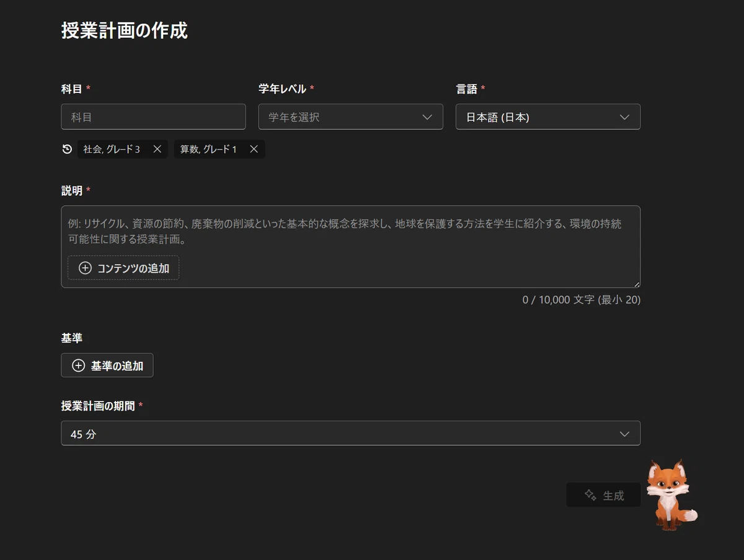
Task: Select the 算数, グレード 1 recent chip
Action: pyautogui.click(x=208, y=149)
